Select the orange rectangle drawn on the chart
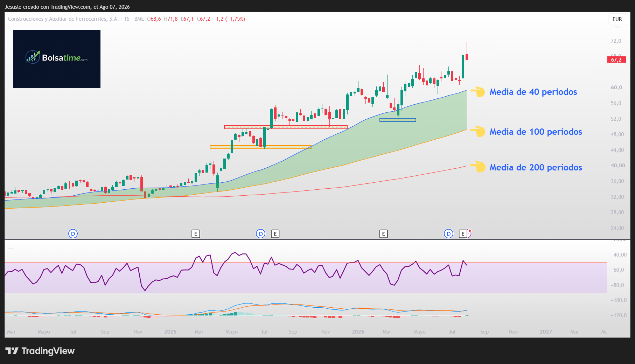 pos(260,147)
